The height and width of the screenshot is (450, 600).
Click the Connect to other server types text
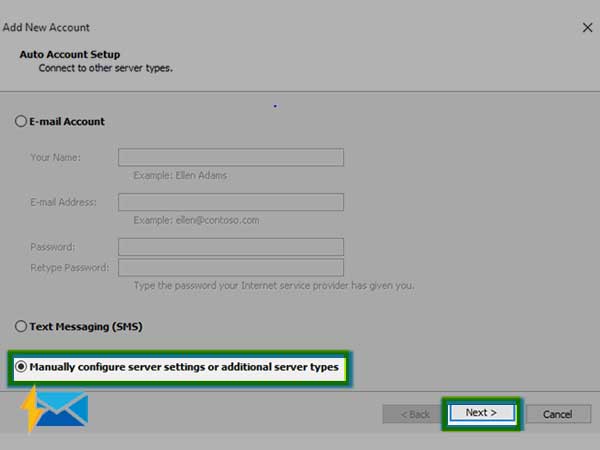click(x=106, y=68)
